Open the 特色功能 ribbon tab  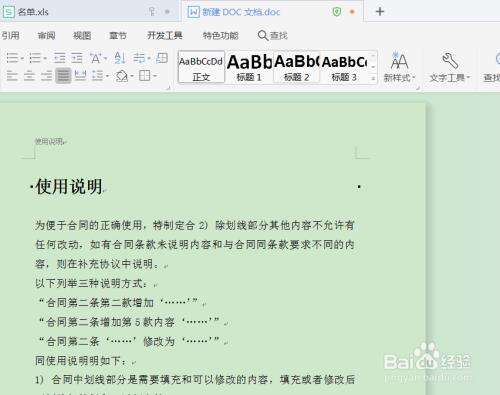pos(220,35)
